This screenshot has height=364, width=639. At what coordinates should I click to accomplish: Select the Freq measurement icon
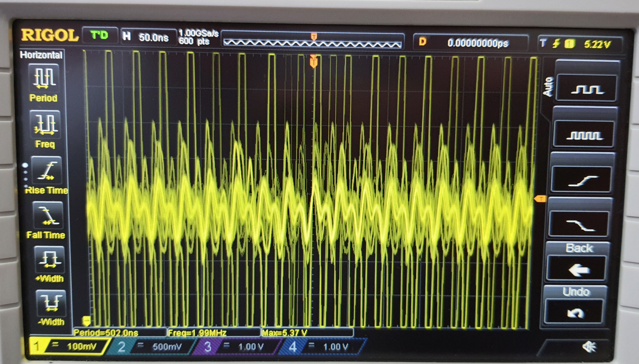45,125
